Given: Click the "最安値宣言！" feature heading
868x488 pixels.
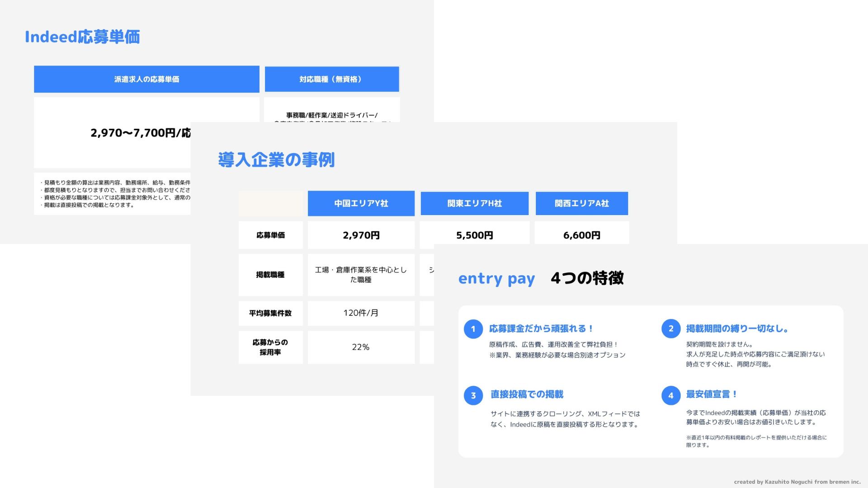Looking at the screenshot, I should click(x=711, y=394).
